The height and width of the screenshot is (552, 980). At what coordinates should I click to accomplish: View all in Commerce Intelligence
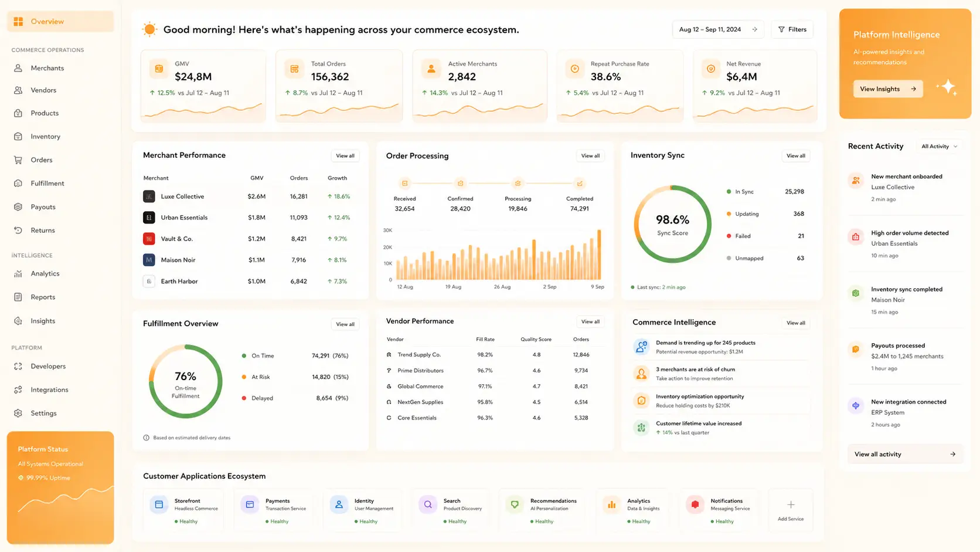[796, 323]
